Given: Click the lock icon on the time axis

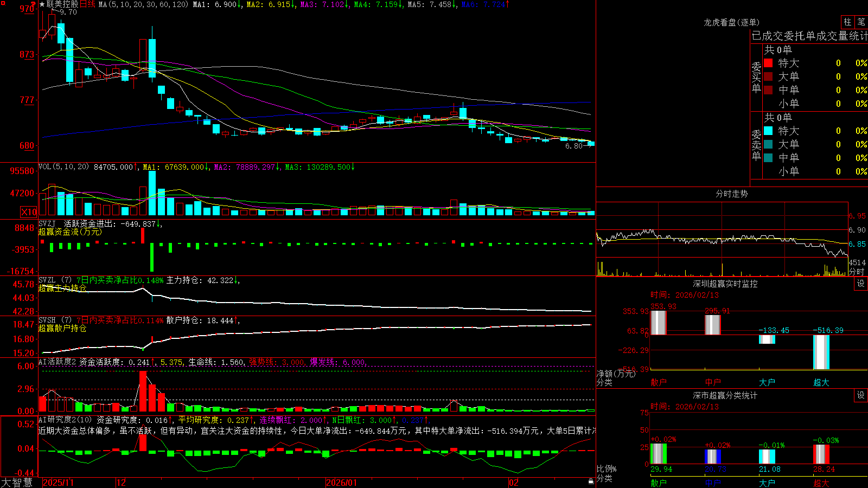Looking at the screenshot, I should click(x=591, y=481).
